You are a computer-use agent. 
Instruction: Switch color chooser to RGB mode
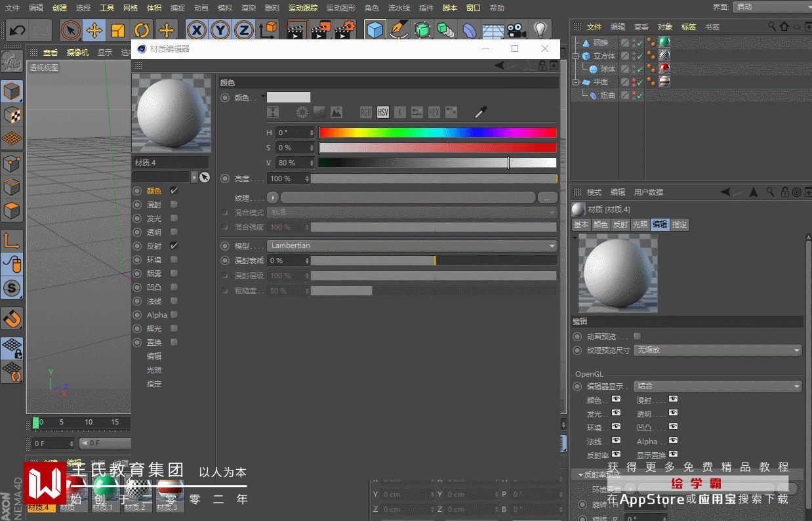point(366,113)
